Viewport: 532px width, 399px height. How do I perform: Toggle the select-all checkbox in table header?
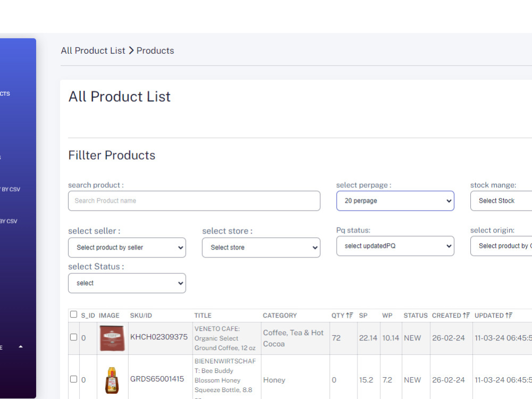pyautogui.click(x=73, y=314)
